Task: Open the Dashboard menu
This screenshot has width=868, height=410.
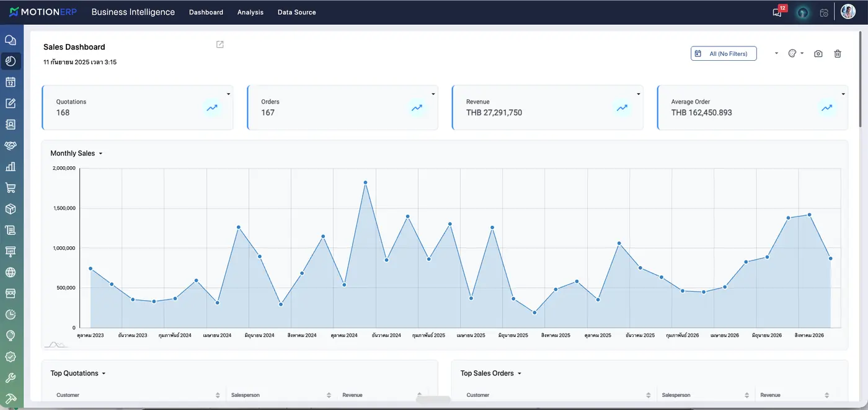Action: 206,12
